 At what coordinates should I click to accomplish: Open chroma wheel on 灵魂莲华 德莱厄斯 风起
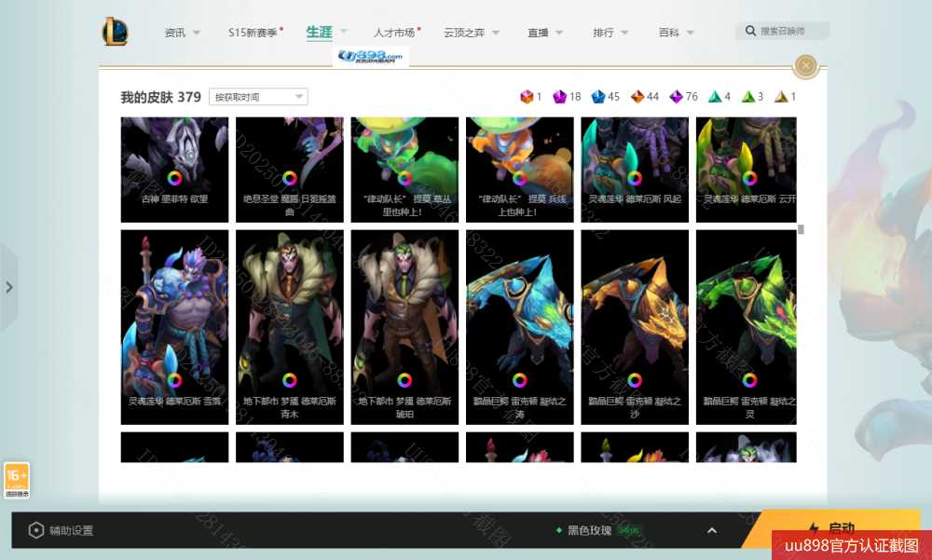click(x=635, y=178)
